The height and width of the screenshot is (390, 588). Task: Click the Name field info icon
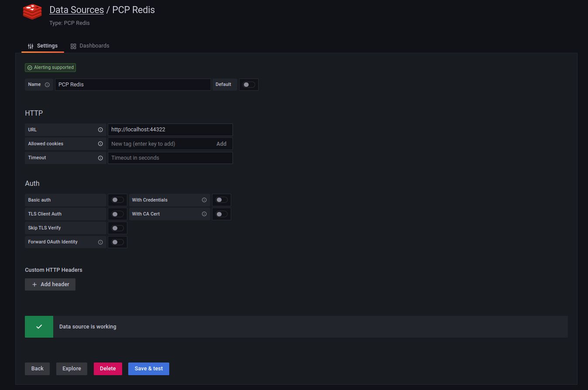(47, 85)
